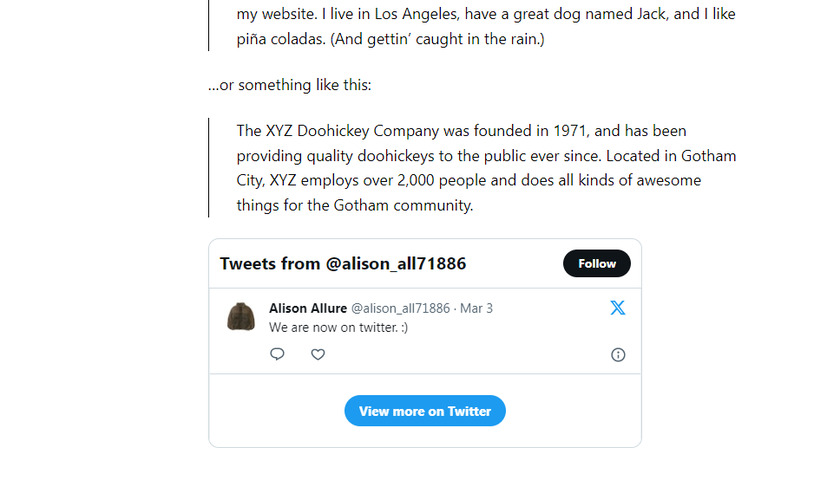Open the tweet info circle icon
This screenshot has width=840, height=493.
618,355
